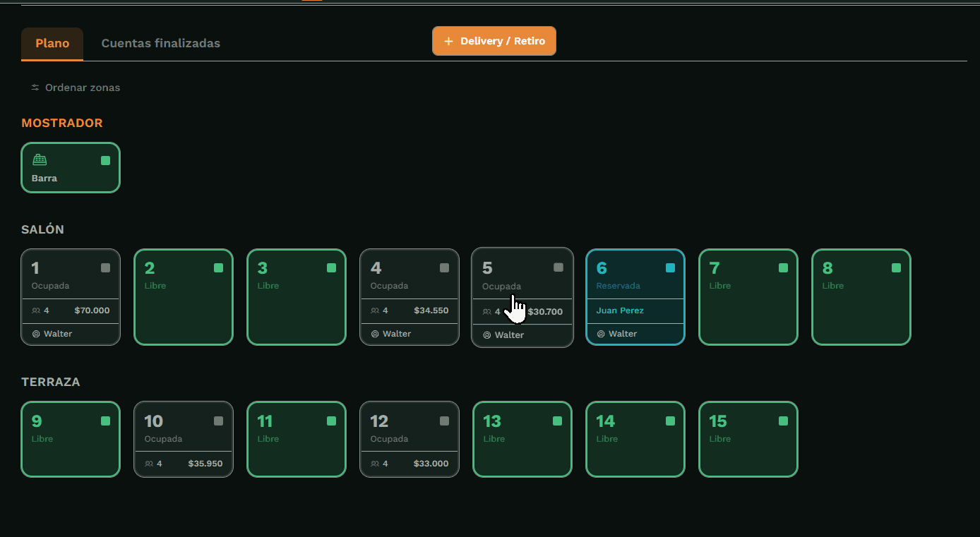Screen dimensions: 980x537
Task: Click the TERRAZA zone heading
Action: 51,382
